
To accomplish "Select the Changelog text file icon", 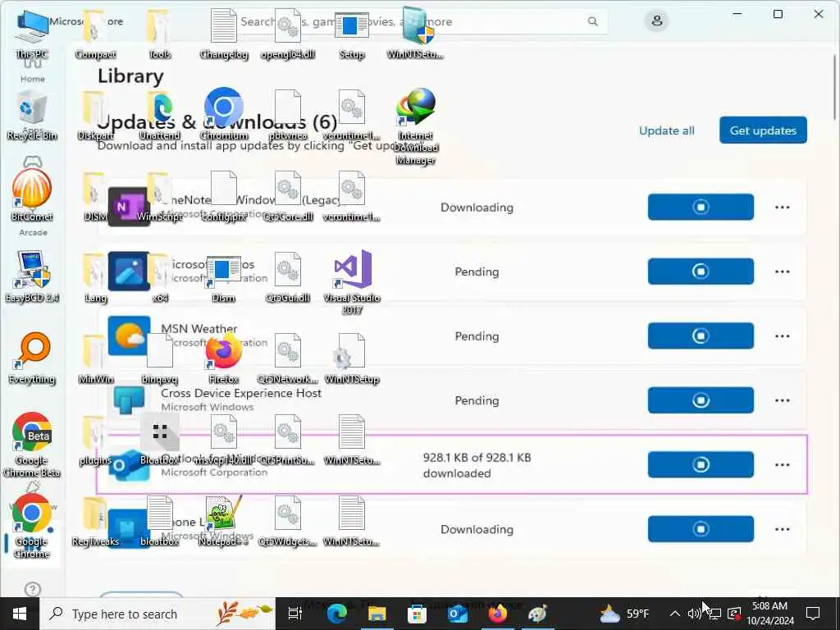I will (x=223, y=33).
